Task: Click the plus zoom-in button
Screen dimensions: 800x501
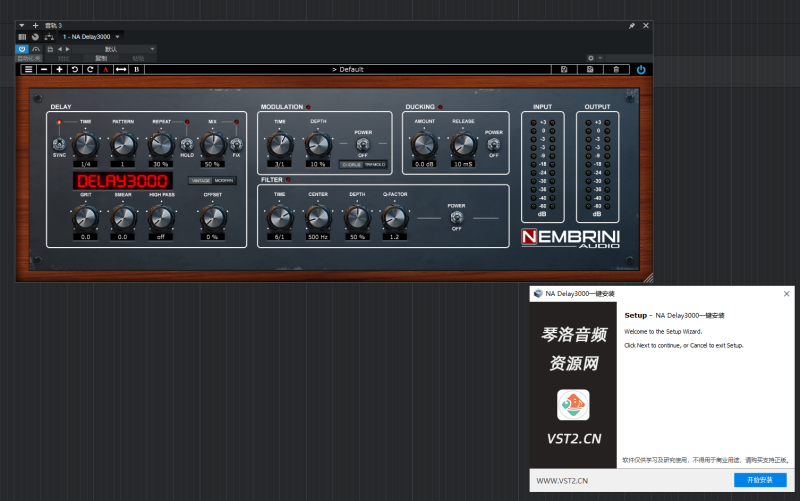Action: point(59,69)
